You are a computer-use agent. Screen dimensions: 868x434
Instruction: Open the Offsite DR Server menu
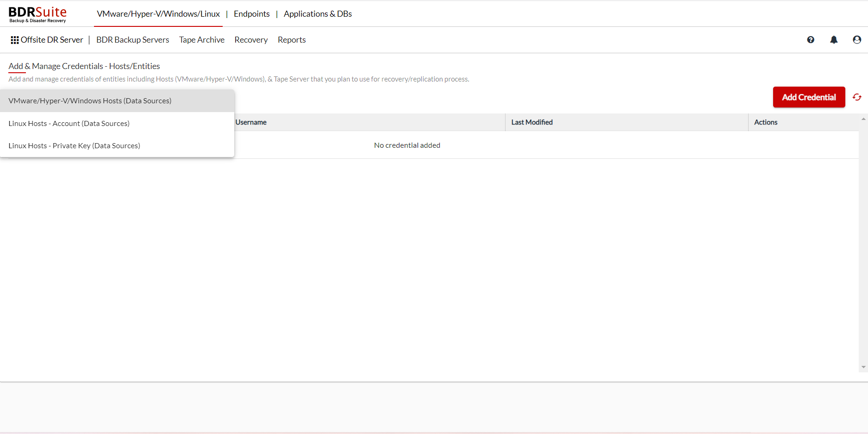(52, 40)
